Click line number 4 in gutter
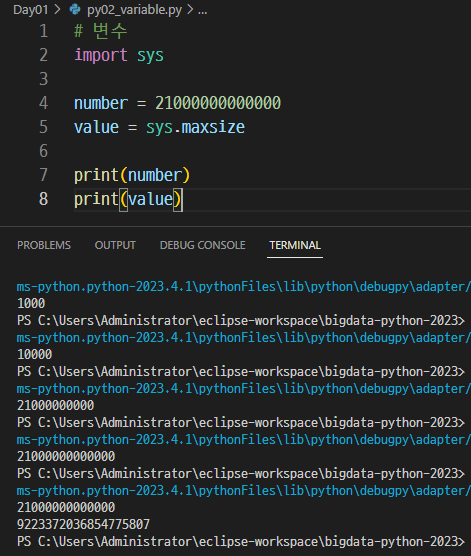Screen dimensions: 471x556 [43, 103]
